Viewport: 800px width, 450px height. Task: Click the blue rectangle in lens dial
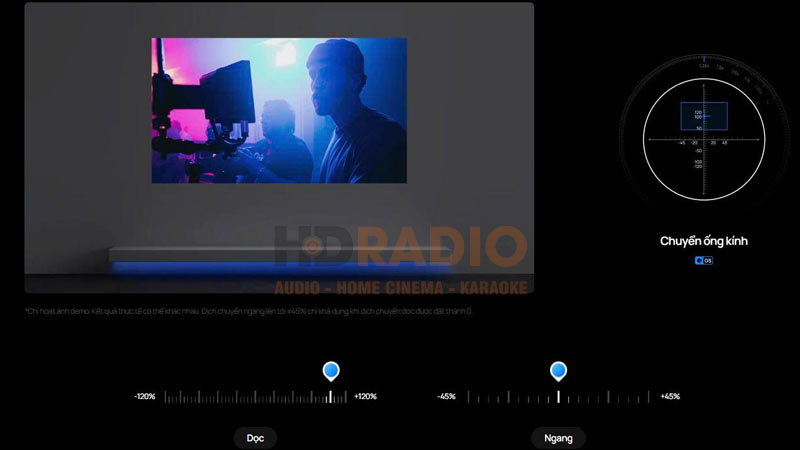click(704, 115)
